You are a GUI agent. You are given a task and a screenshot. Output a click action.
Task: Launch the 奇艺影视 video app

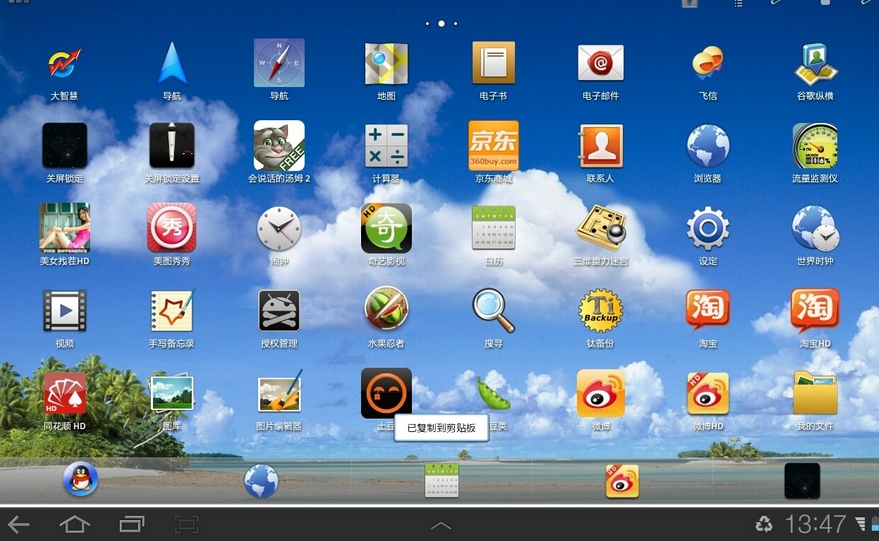[x=386, y=228]
